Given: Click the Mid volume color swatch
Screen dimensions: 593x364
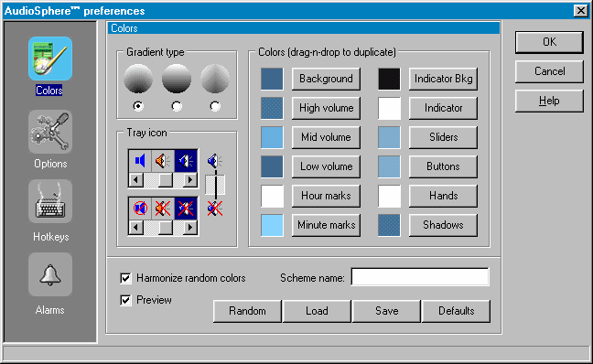Looking at the screenshot, I should click(x=272, y=137).
